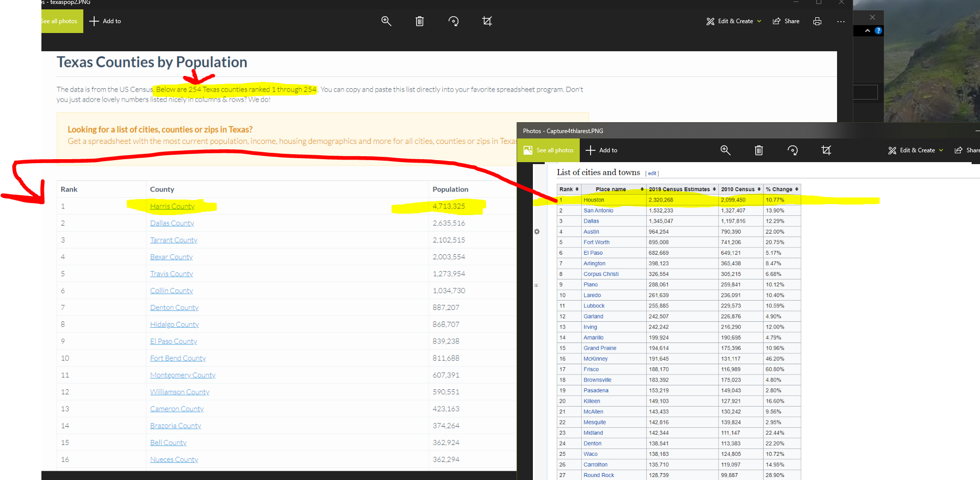Screen dimensions: 980x480
Task: Open the three-dots more menu in texaspop2 window
Action: pos(841,21)
